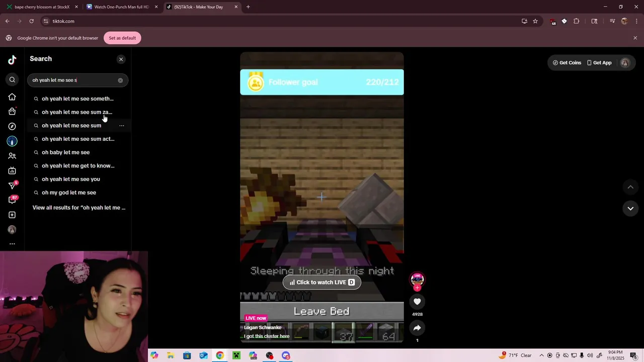Open File Explorer from the taskbar
644x362 pixels.
point(171,355)
